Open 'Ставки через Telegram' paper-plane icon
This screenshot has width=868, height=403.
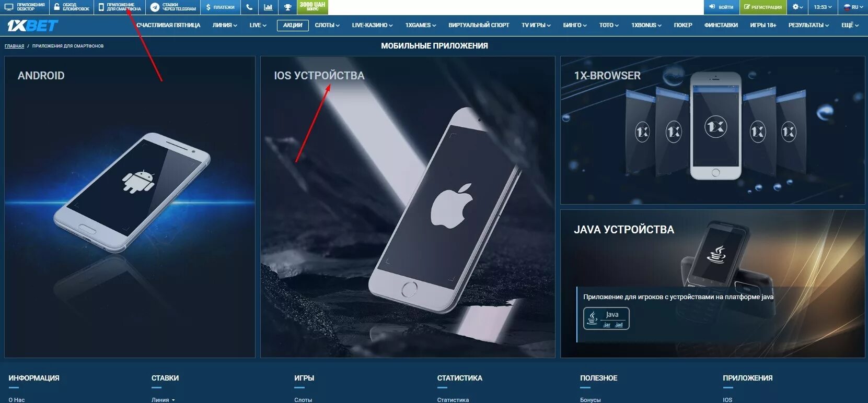[155, 7]
